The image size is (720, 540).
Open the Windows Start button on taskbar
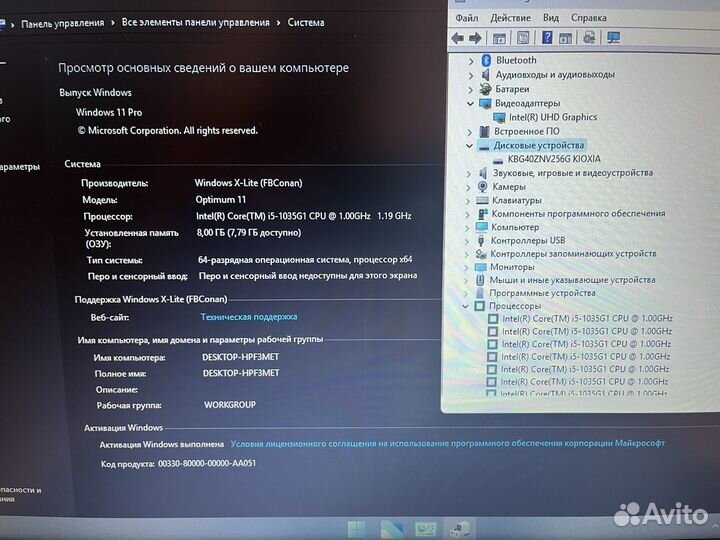point(356,529)
